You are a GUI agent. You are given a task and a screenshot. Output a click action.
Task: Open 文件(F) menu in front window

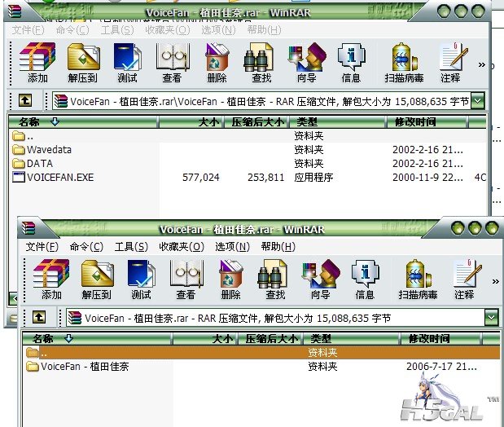42,247
